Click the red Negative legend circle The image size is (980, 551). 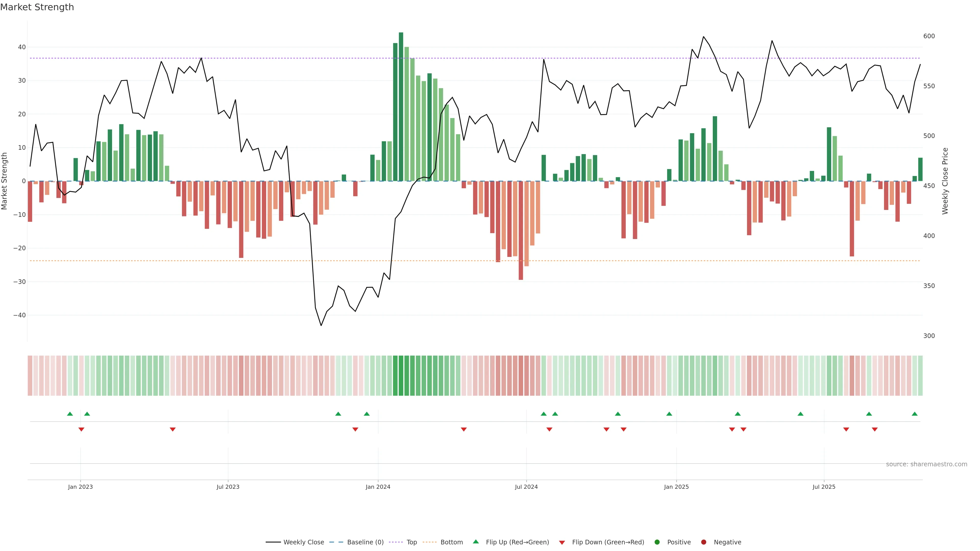coord(703,542)
